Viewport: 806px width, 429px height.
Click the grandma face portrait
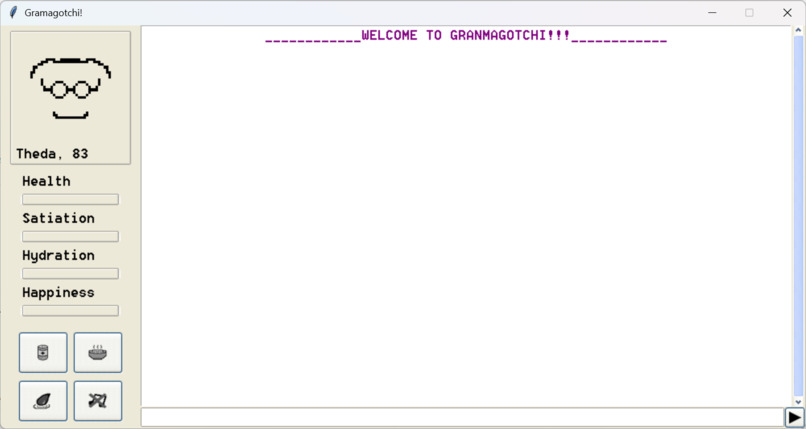(70, 88)
